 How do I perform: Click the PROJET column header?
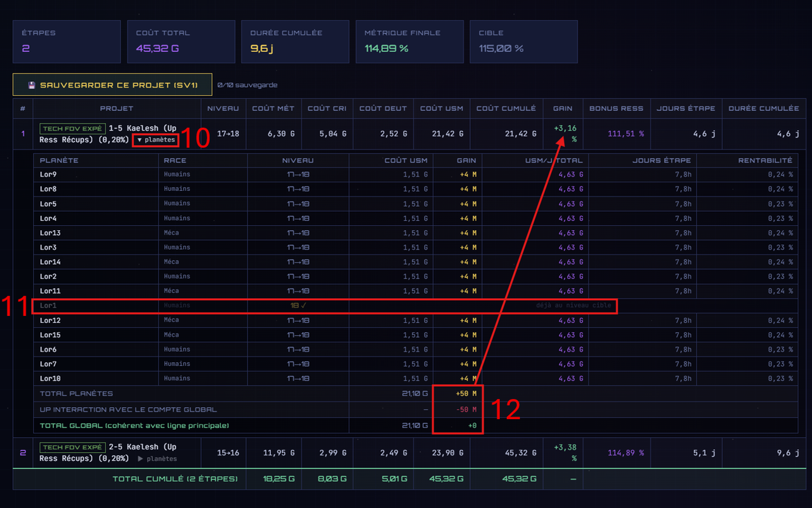pyautogui.click(x=117, y=108)
